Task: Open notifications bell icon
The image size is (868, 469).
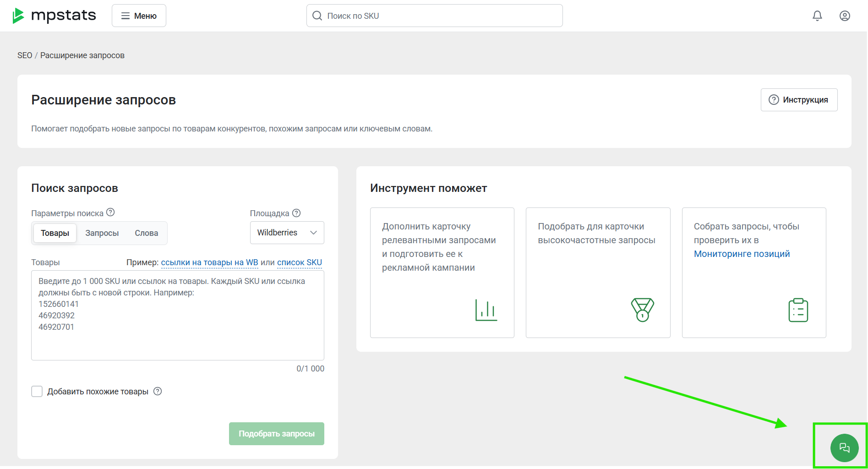Action: 817,16
